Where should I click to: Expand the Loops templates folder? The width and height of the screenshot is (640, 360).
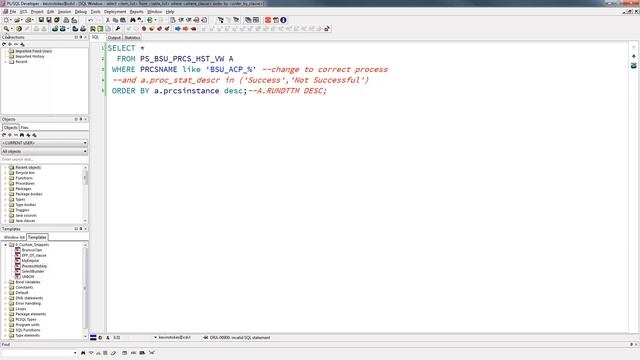pos(6,309)
